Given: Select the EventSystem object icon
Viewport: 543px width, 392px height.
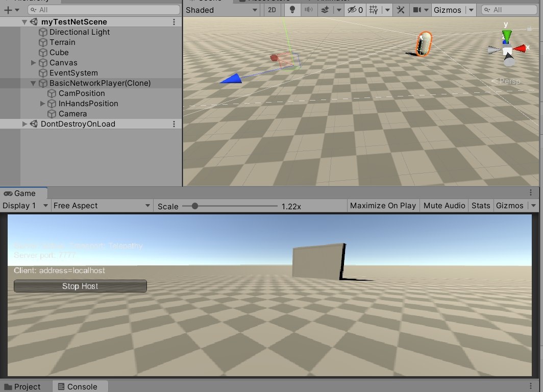Looking at the screenshot, I should tap(43, 73).
